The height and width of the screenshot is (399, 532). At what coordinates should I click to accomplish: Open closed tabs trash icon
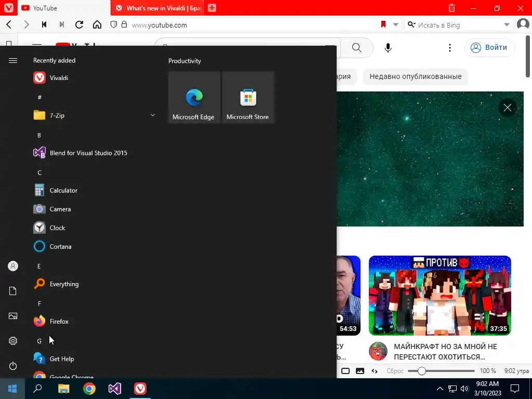pyautogui.click(x=451, y=8)
